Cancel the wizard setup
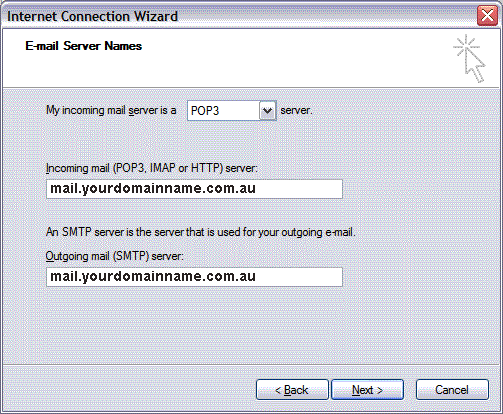 pos(452,390)
